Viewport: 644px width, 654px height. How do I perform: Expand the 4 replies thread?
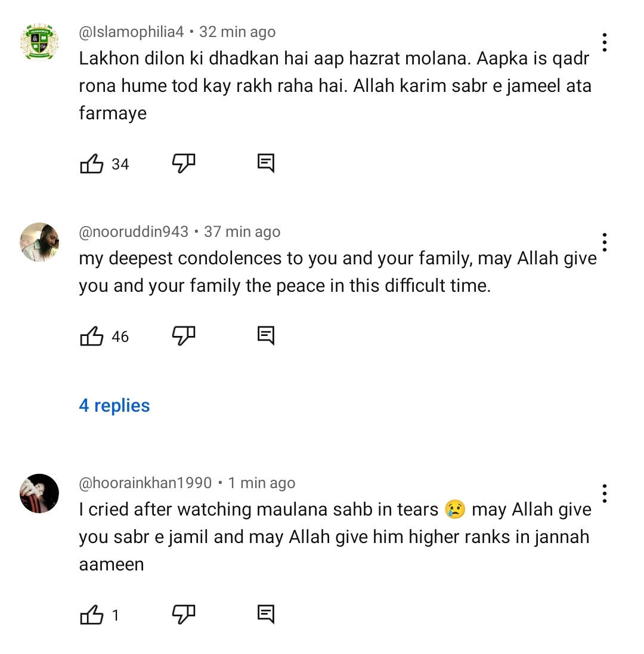[114, 406]
